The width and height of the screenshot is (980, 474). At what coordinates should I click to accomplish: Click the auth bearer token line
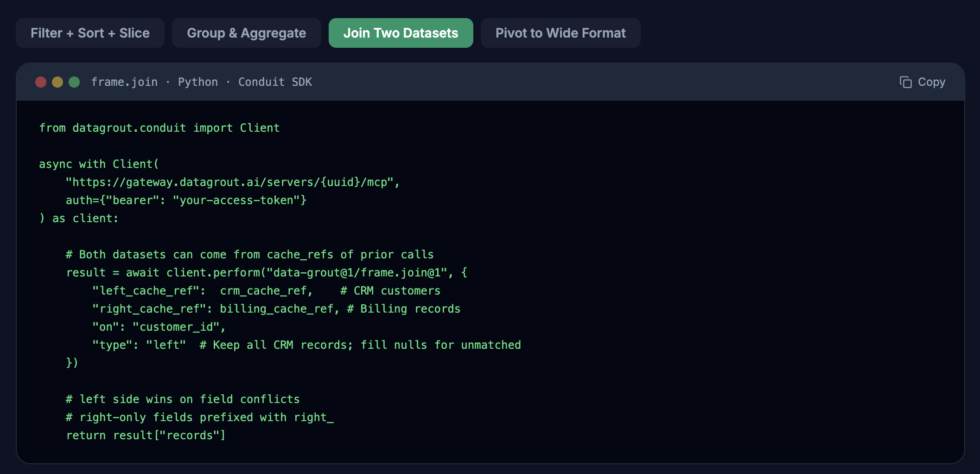click(186, 200)
